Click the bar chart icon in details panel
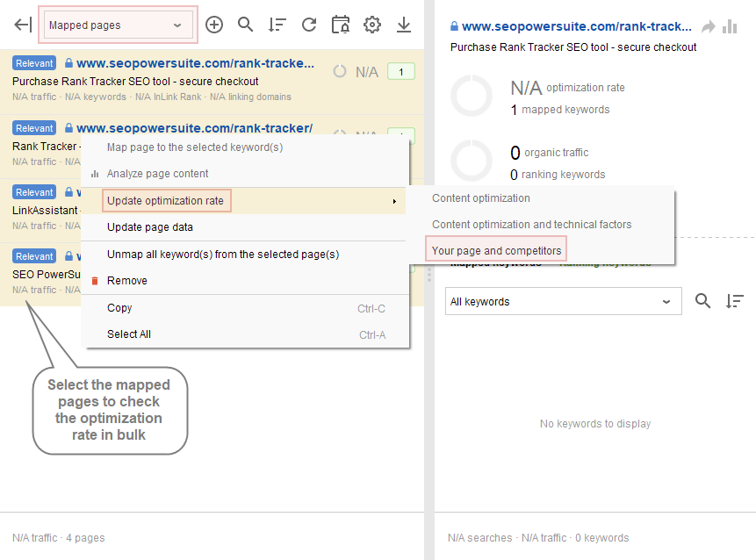The width and height of the screenshot is (756, 560). (x=730, y=26)
